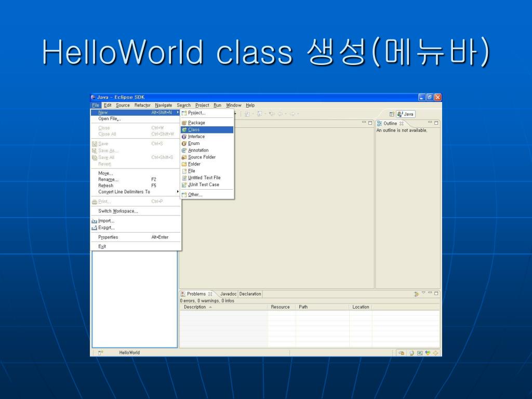Click the Path column header
Screen dimensions: 532x399
[322, 307]
